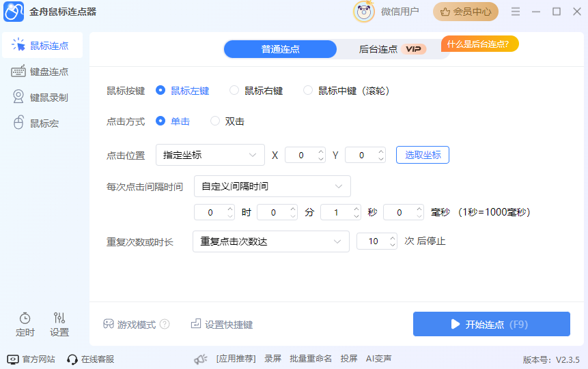Click the 版本号: V2.3.5 version text
This screenshot has width=588, height=369.
tap(551, 359)
